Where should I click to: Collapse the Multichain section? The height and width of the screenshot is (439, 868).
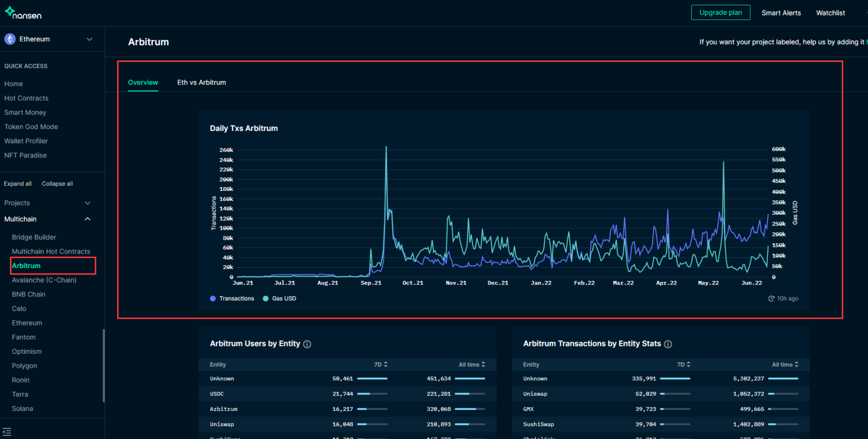(88, 219)
